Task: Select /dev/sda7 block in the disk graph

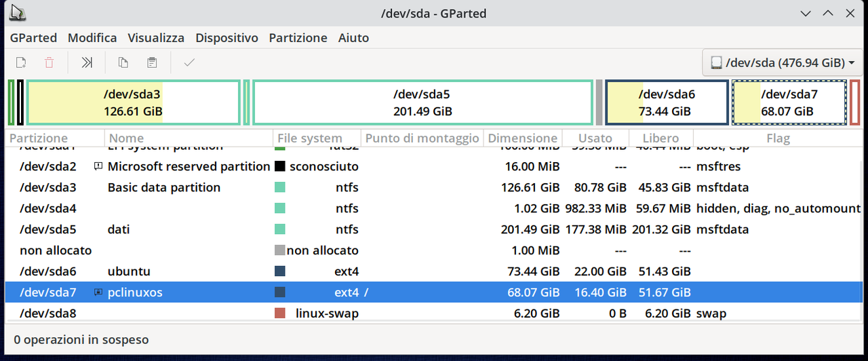Action: point(789,102)
